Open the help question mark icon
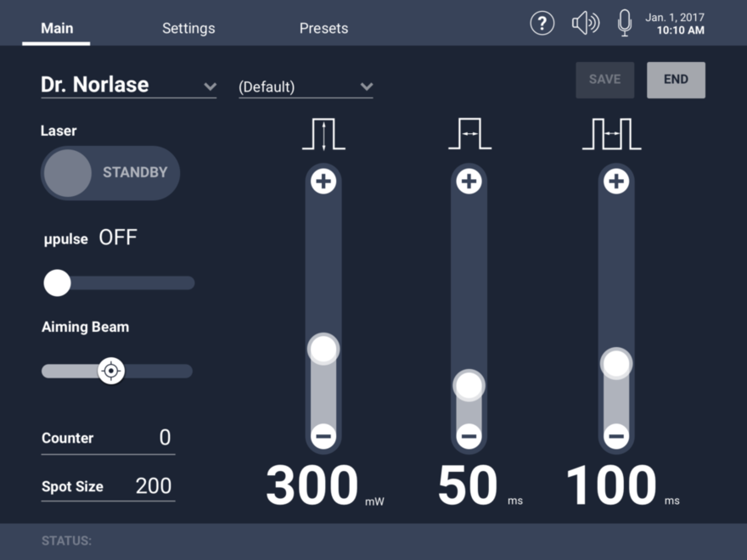 pos(542,23)
